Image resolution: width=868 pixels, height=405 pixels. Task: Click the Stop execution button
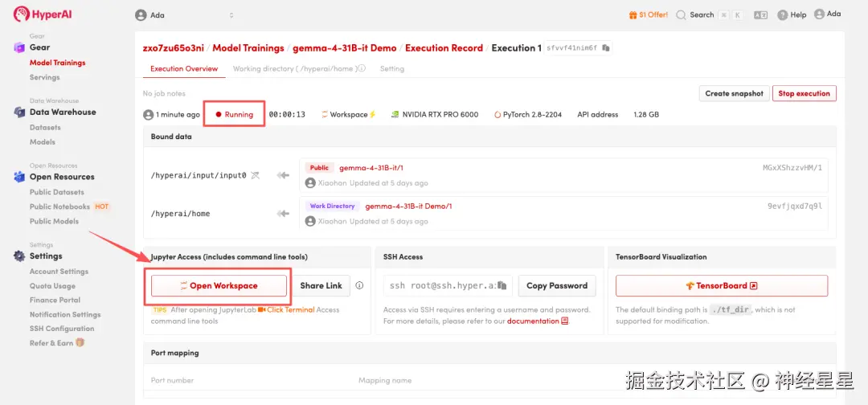click(804, 93)
